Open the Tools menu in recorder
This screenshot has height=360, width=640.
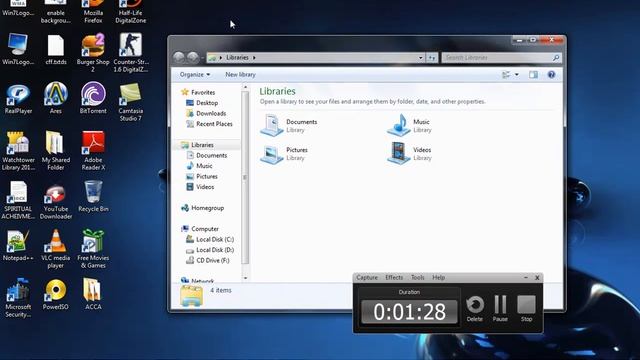pyautogui.click(x=418, y=278)
